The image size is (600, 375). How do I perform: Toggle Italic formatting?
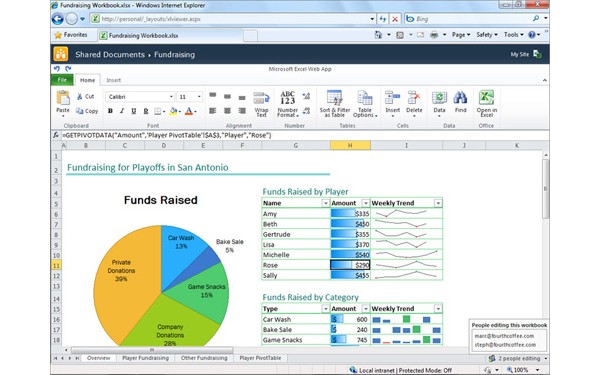point(122,111)
